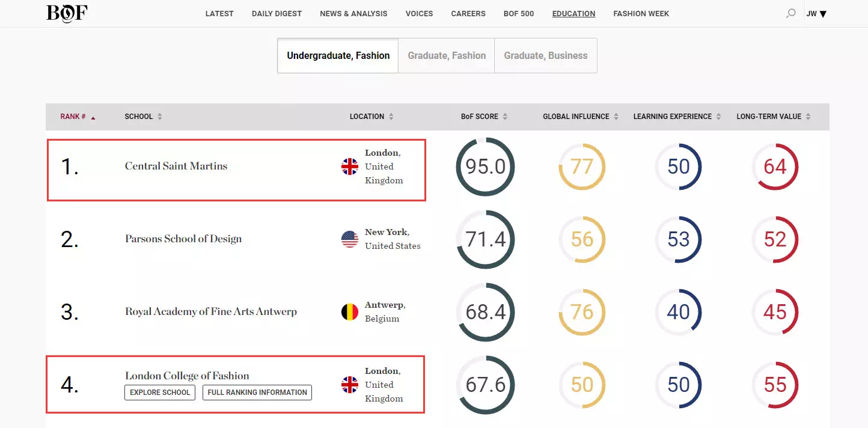
Task: Sort the table by School
Action: 144,117
